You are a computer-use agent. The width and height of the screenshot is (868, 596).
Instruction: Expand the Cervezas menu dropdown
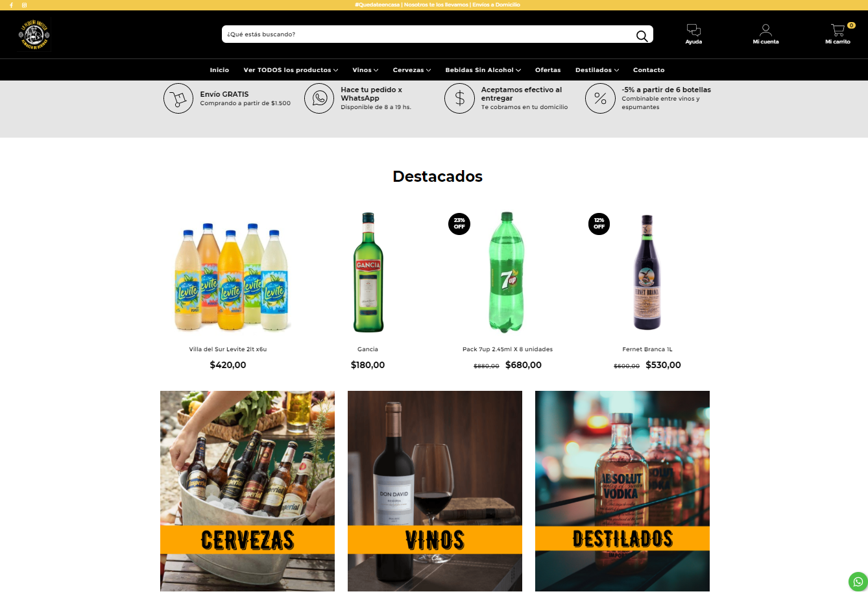pos(412,70)
